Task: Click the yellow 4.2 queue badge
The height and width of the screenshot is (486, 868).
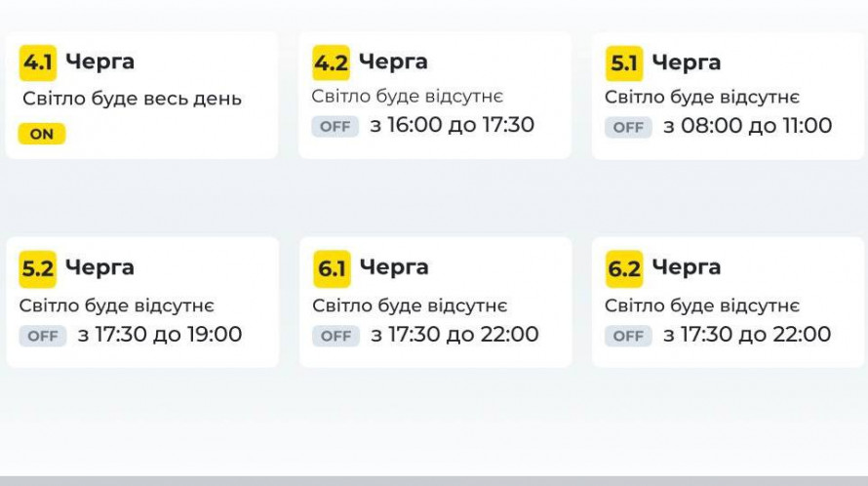Action: pyautogui.click(x=331, y=63)
